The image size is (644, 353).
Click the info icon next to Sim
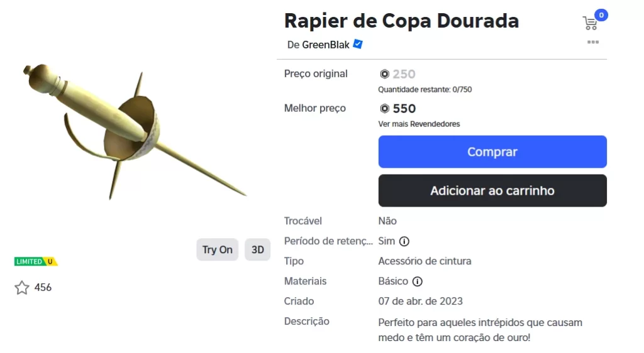(x=404, y=241)
